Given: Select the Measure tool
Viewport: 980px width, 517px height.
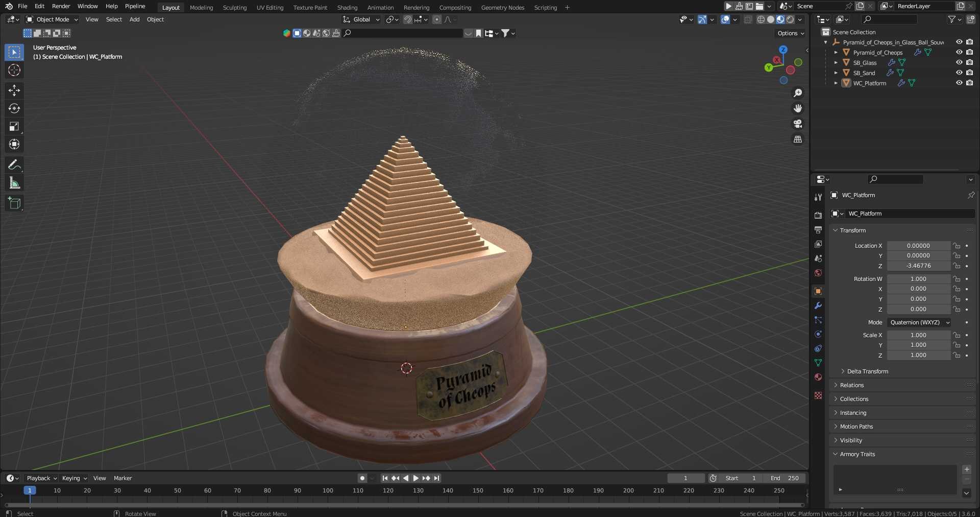Looking at the screenshot, I should pos(14,183).
